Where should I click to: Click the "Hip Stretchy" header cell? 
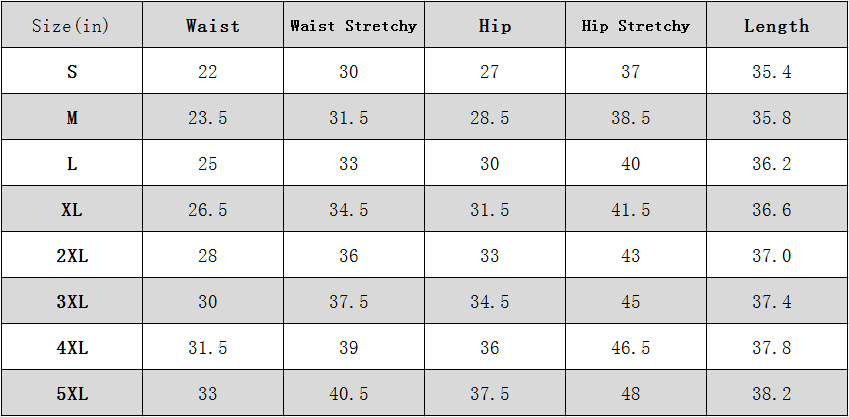click(x=636, y=26)
